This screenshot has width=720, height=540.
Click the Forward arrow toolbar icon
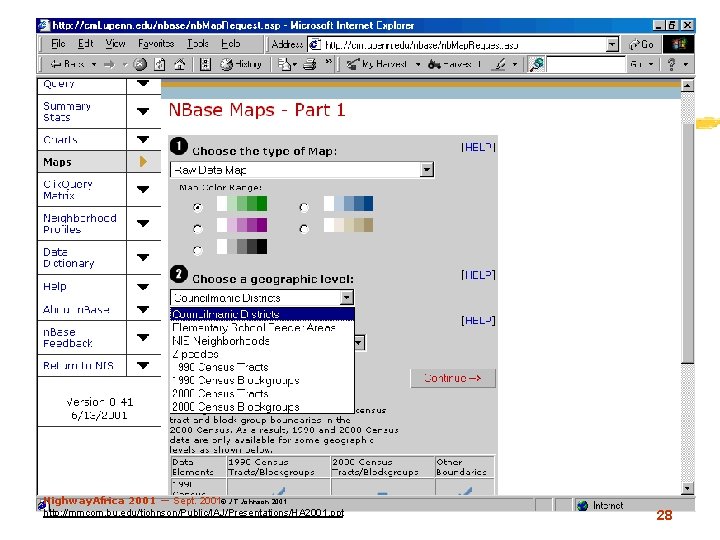(x=109, y=64)
